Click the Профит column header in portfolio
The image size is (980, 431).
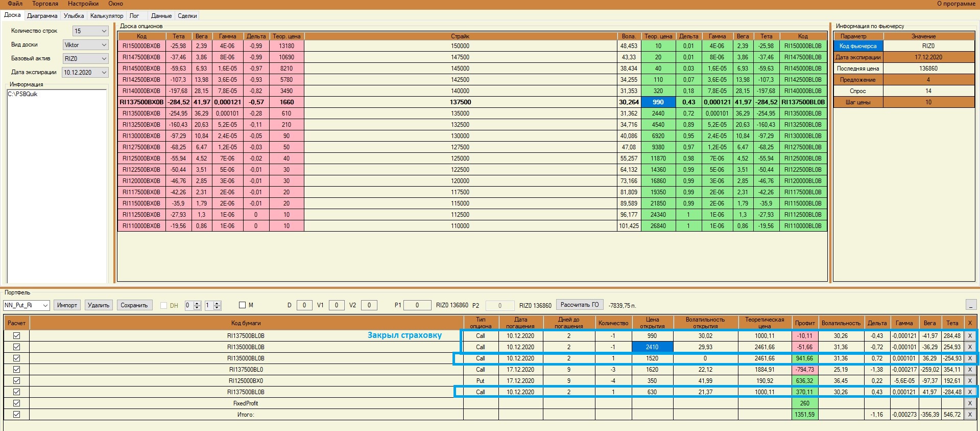coord(804,323)
